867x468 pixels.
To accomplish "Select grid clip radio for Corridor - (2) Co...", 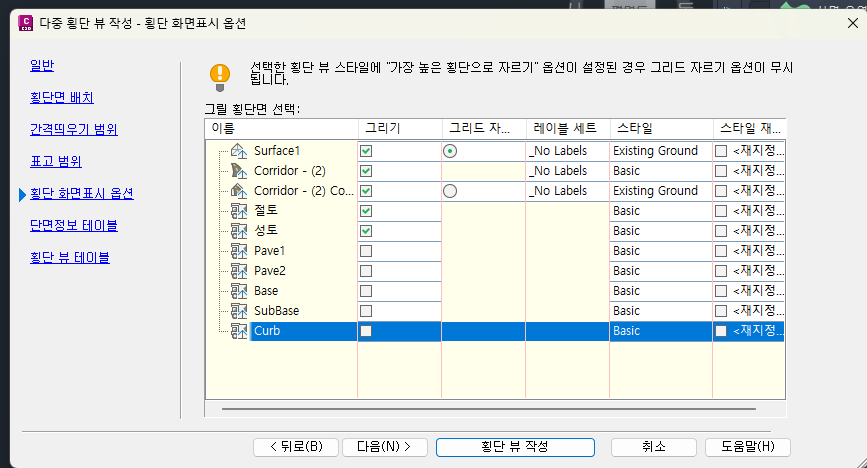I will click(450, 191).
